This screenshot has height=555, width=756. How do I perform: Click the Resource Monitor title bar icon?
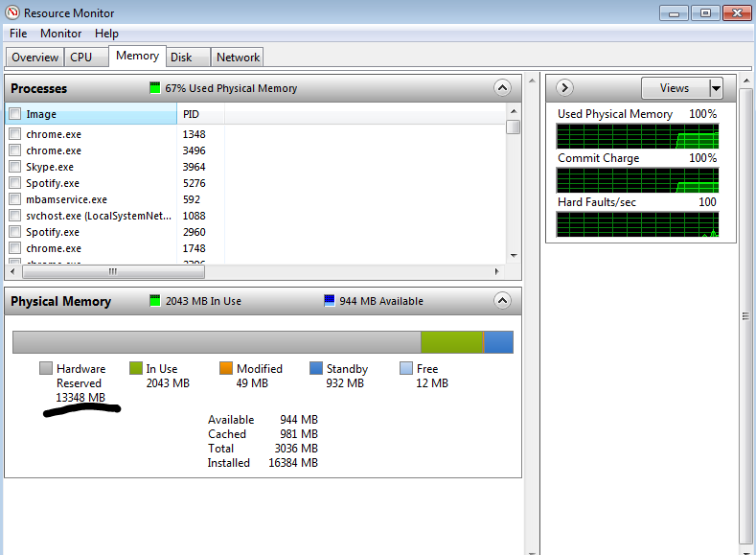pyautogui.click(x=12, y=12)
